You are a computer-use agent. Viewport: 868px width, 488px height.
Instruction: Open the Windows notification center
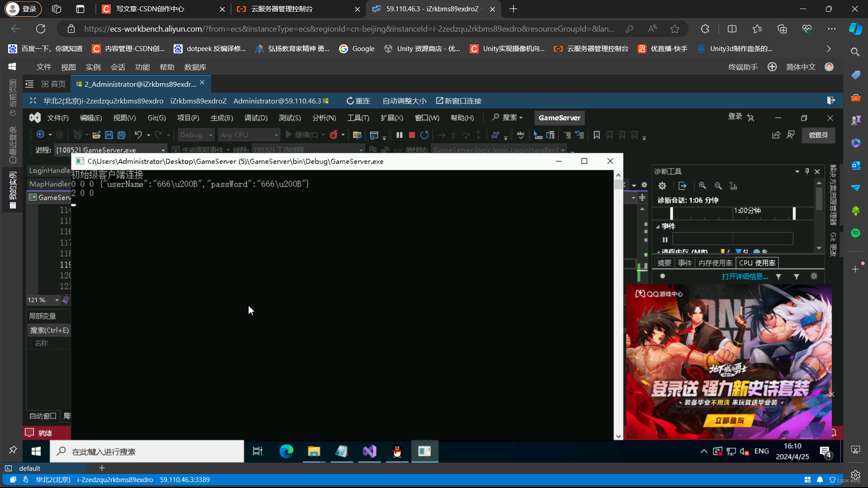pyautogui.click(x=826, y=451)
